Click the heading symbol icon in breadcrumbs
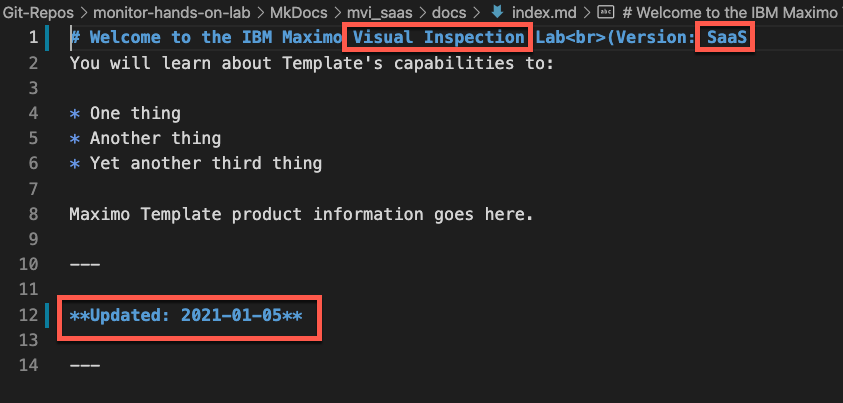The height and width of the screenshot is (403, 843). point(606,12)
